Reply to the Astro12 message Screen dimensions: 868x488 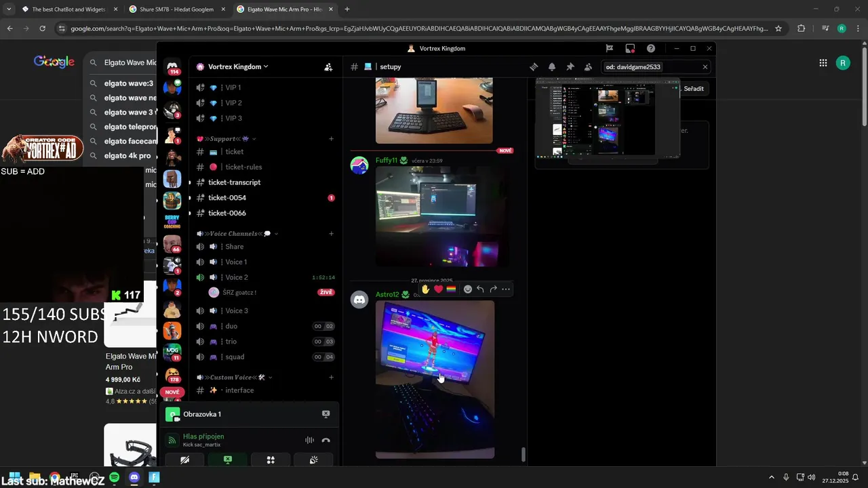(x=480, y=289)
